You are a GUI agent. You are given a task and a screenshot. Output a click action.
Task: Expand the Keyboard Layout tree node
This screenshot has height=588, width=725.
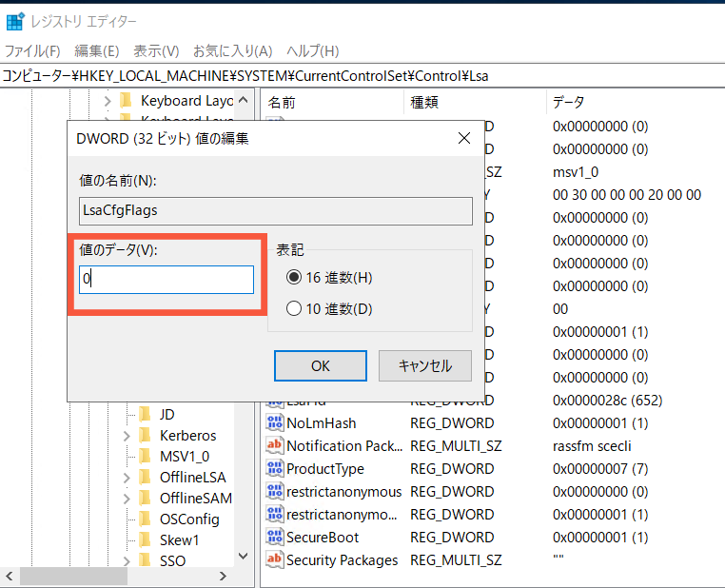107,101
